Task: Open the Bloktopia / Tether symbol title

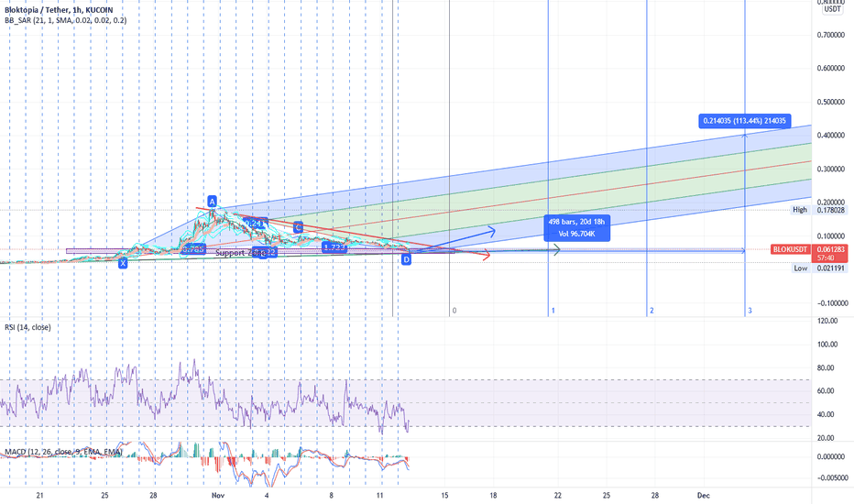Action: 59,10
